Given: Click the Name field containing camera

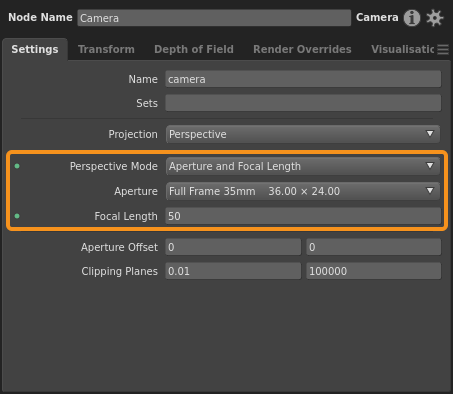Looking at the screenshot, I should point(303,79).
